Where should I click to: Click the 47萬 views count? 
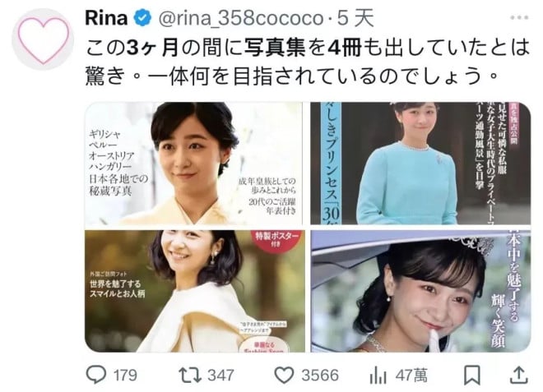(411, 376)
